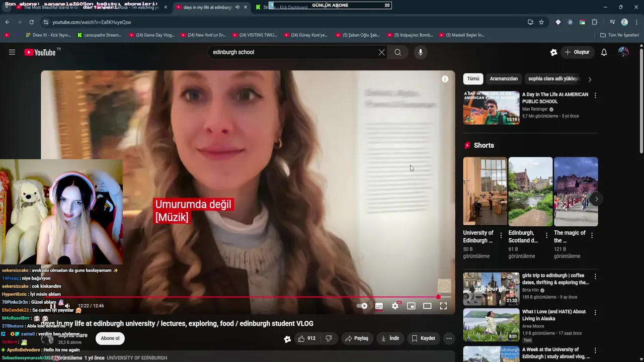Image resolution: width=644 pixels, height=362 pixels.
Task: Dislike the video thumbs down
Action: click(329, 338)
